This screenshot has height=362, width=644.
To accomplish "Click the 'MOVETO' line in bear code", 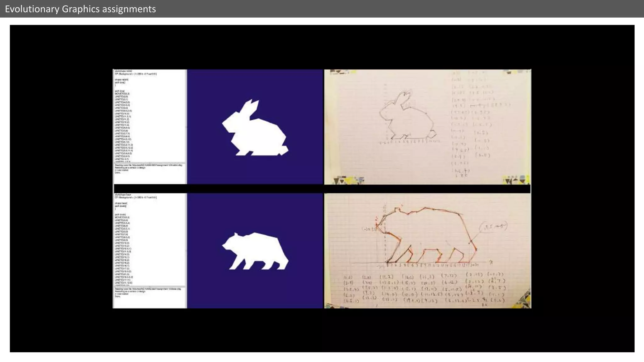I will click(x=122, y=217).
